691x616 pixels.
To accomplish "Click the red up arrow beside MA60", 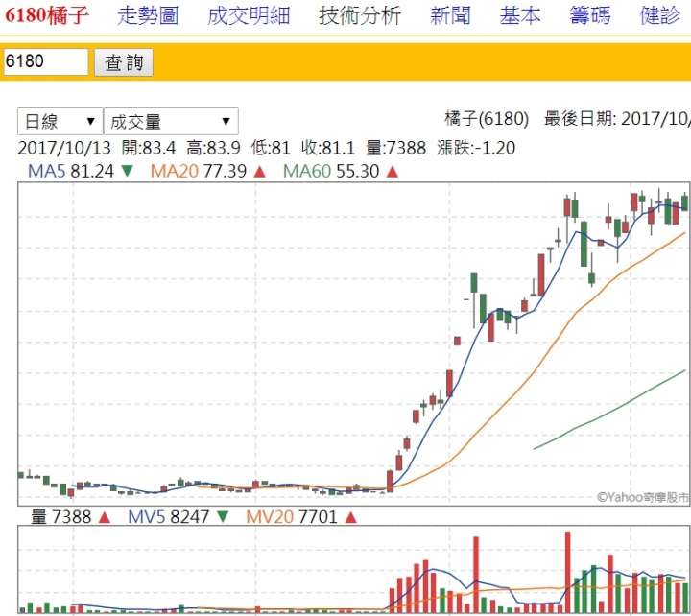I will tap(393, 172).
